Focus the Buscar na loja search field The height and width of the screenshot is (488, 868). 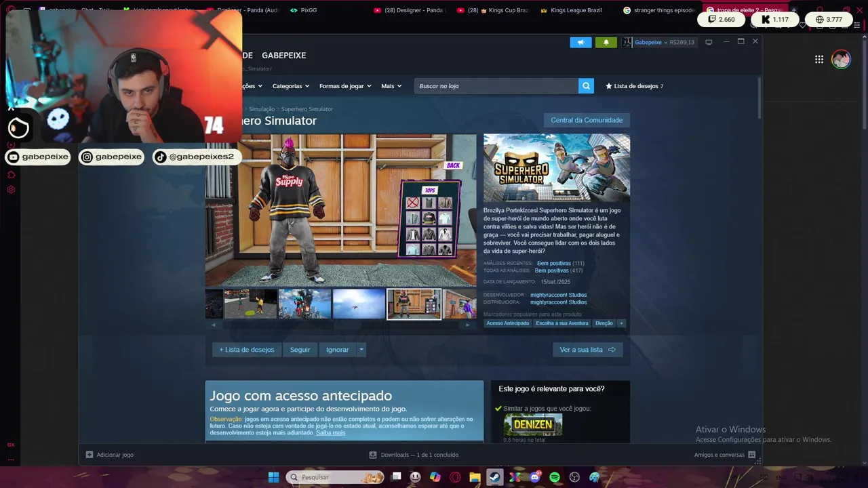496,86
